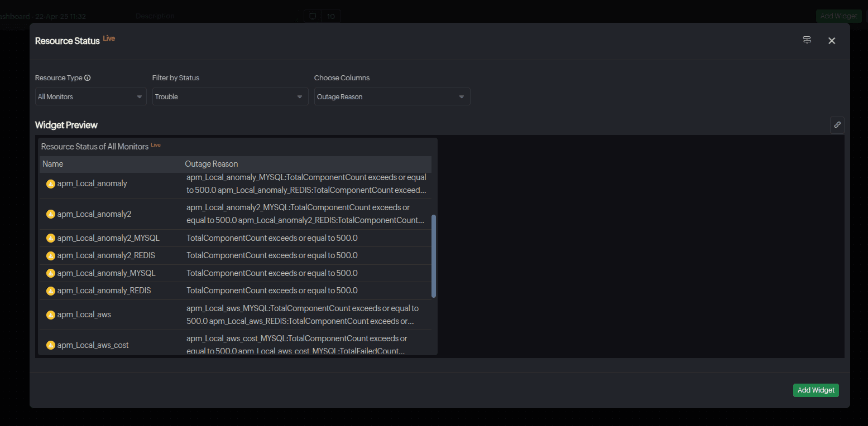Open the apm_Local_anomaly_MYSQL monitor
The width and height of the screenshot is (868, 426).
coord(106,273)
